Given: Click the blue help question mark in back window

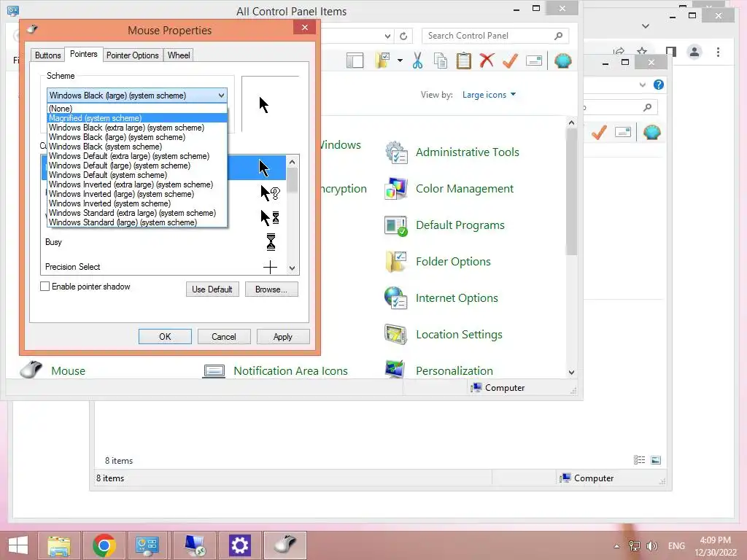Looking at the screenshot, I should [659, 85].
